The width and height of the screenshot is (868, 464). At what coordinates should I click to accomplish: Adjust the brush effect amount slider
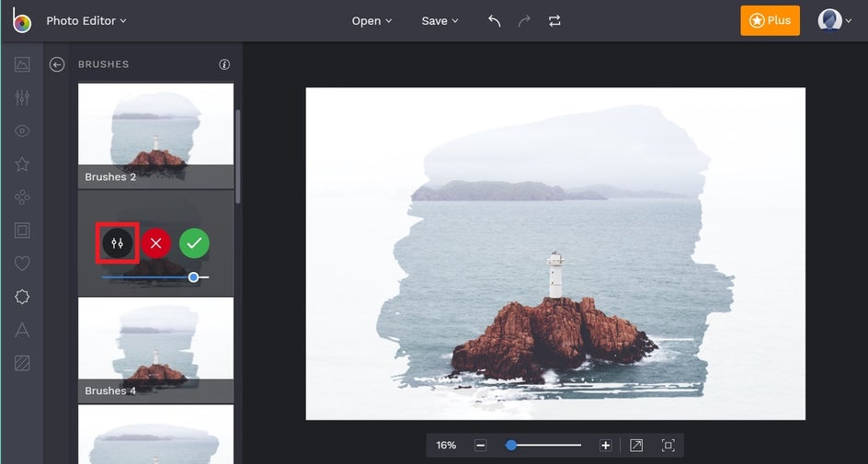(x=193, y=277)
